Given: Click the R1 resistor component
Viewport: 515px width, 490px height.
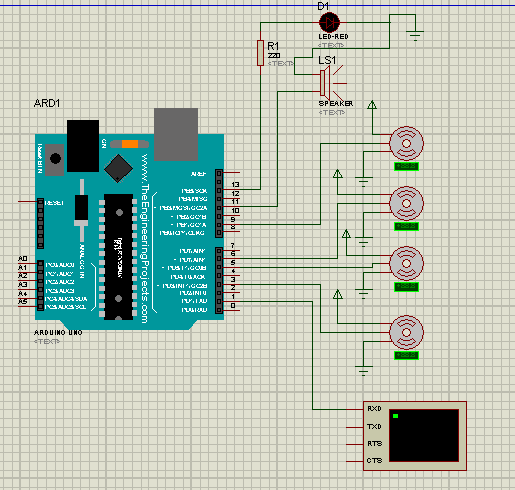Looking at the screenshot, I should tap(260, 53).
